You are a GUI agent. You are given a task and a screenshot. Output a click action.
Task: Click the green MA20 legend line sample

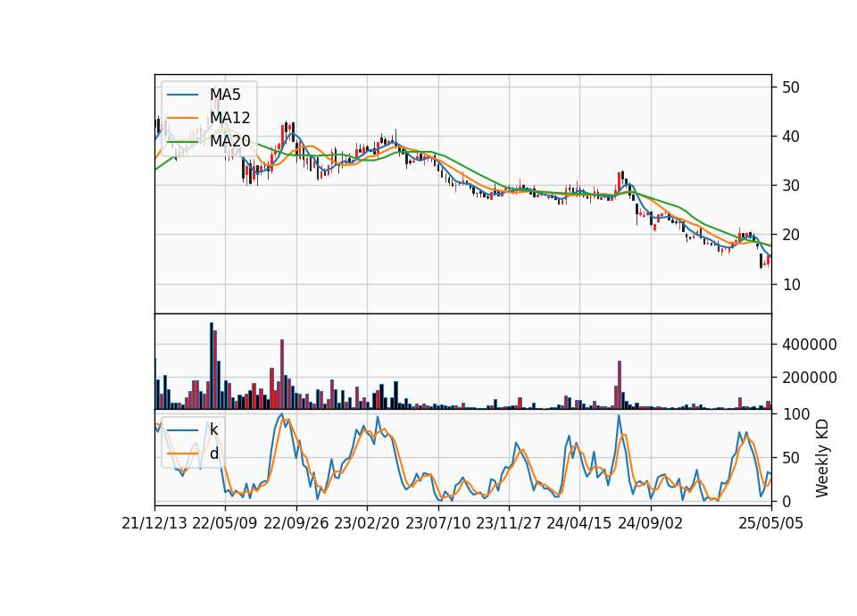point(182,142)
